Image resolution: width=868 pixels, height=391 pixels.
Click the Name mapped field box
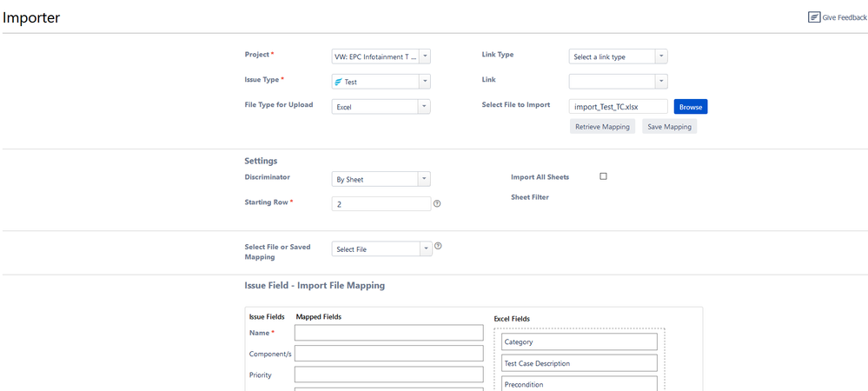[x=389, y=333]
